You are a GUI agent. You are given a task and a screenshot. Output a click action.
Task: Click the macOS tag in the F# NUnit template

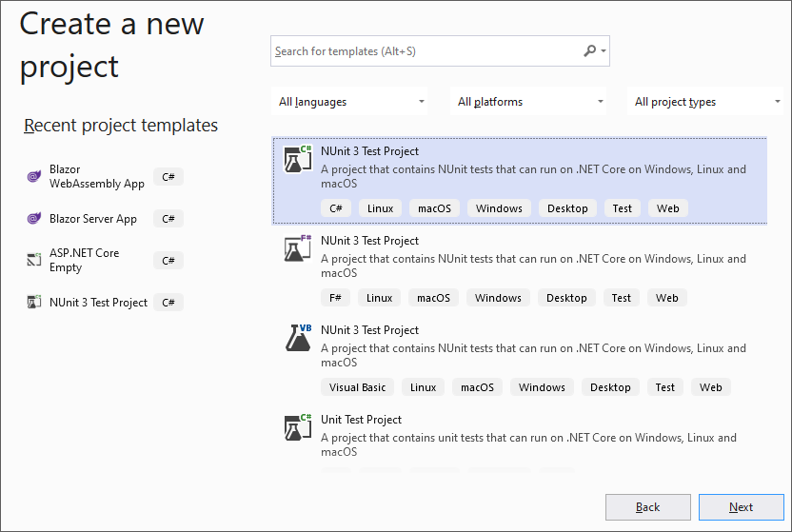point(433,298)
